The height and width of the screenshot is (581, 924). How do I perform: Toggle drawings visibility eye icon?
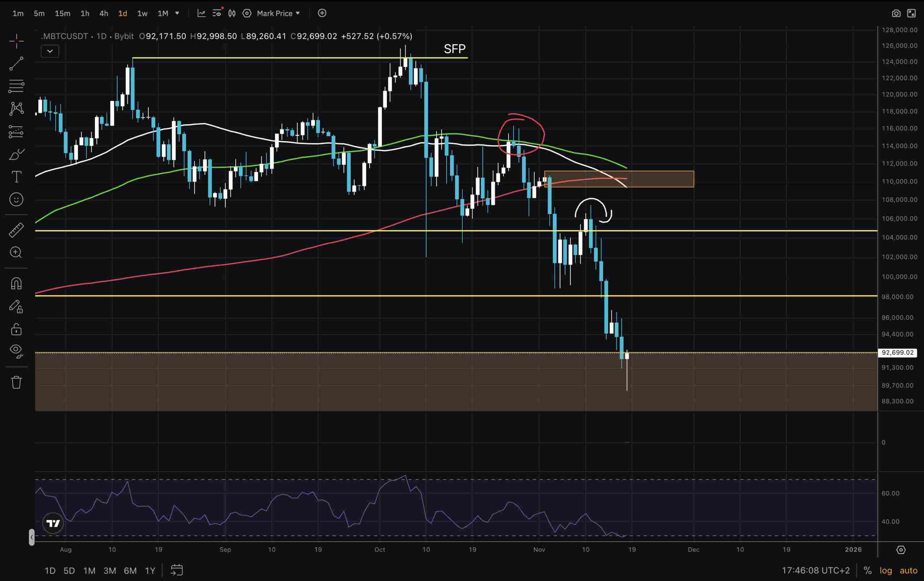click(16, 350)
